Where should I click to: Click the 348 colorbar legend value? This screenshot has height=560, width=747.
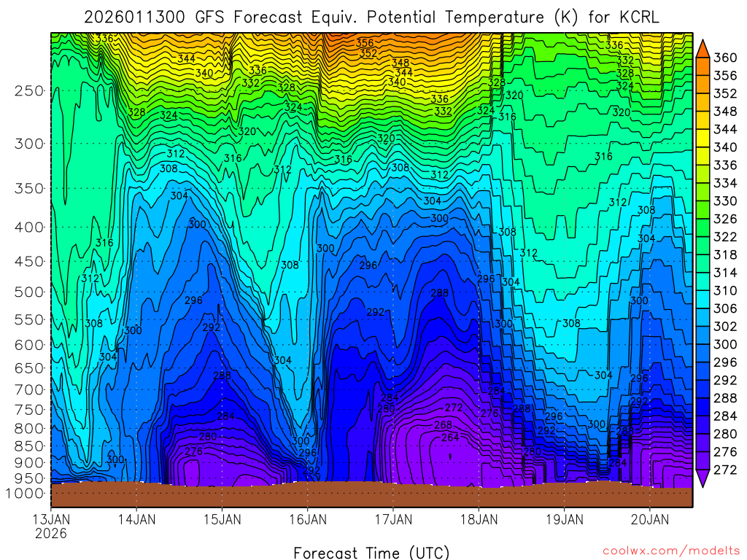tap(725, 112)
